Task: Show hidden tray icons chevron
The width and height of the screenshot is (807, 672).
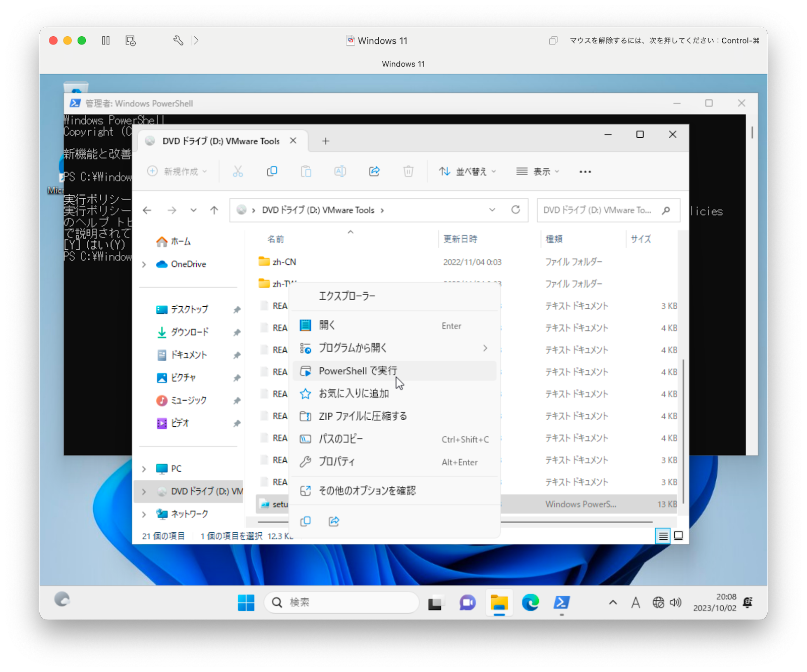Action: click(x=613, y=602)
